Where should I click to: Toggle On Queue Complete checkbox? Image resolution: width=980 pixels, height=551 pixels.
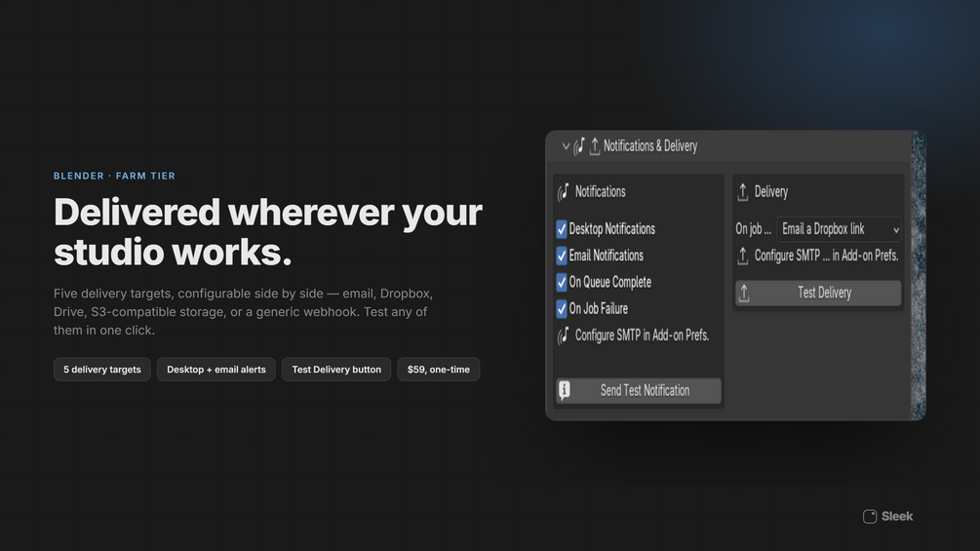coord(562,282)
